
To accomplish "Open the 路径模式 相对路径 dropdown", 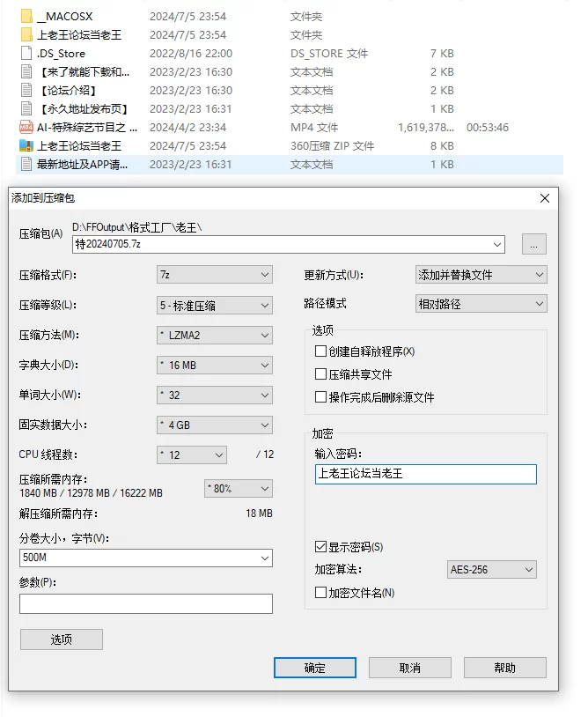I will click(x=481, y=304).
